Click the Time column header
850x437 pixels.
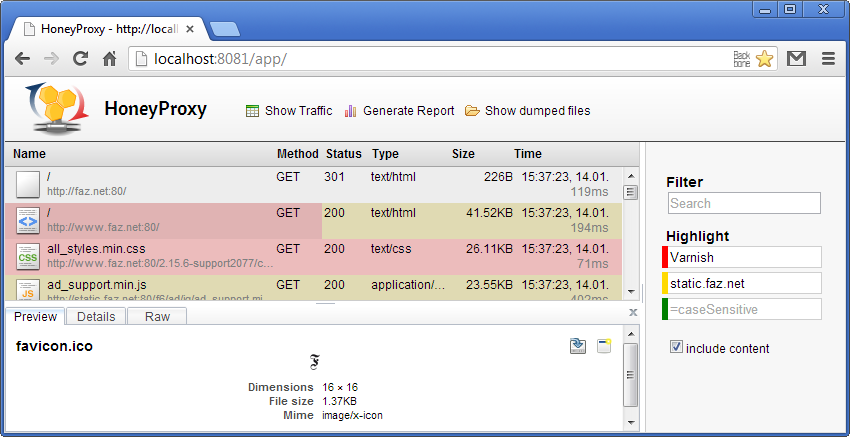[x=528, y=154]
